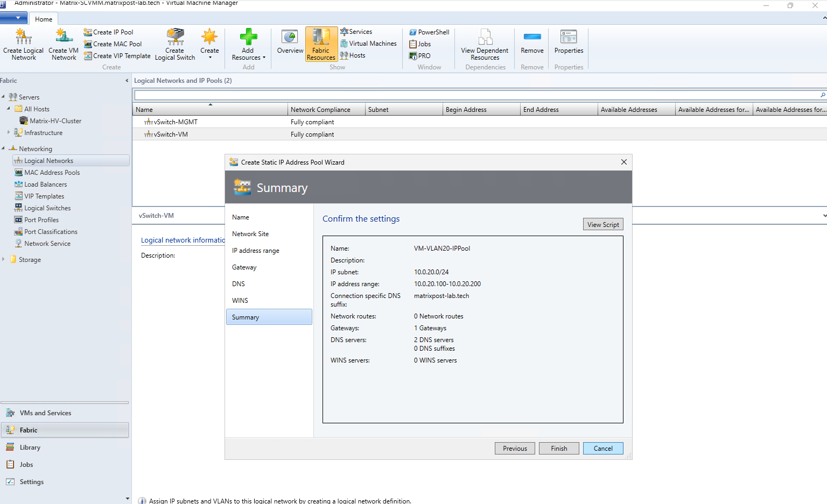The image size is (827, 504).
Task: Show Services in the ribbon
Action: 356,32
